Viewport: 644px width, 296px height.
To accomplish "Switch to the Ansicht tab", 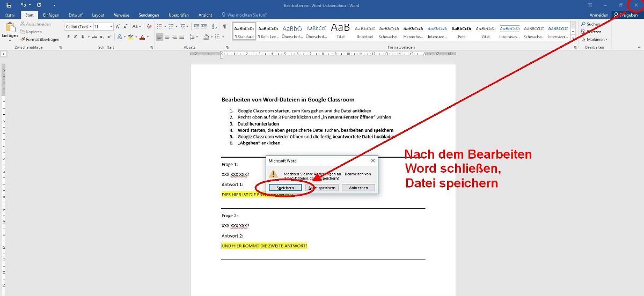I will point(205,15).
